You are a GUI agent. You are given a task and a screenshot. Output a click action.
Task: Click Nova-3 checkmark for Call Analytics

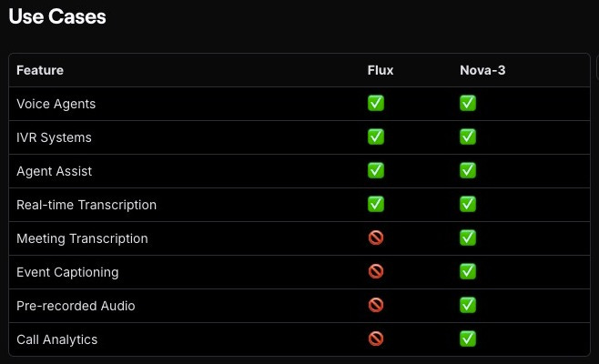point(468,339)
